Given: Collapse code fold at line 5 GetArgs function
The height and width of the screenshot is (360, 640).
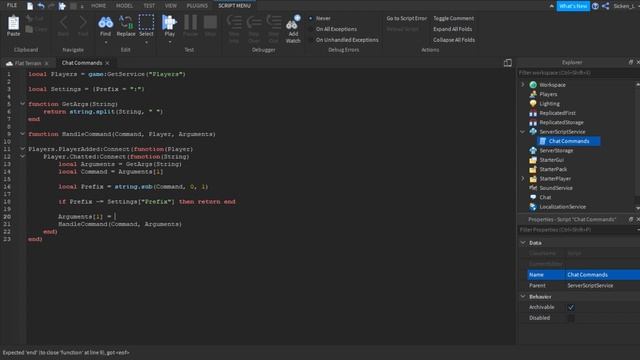Looking at the screenshot, I should click(x=23, y=104).
